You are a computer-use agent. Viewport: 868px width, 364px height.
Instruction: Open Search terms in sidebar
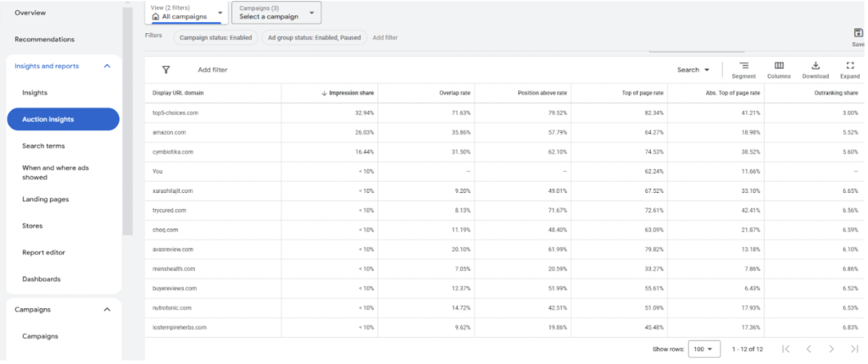coord(43,146)
